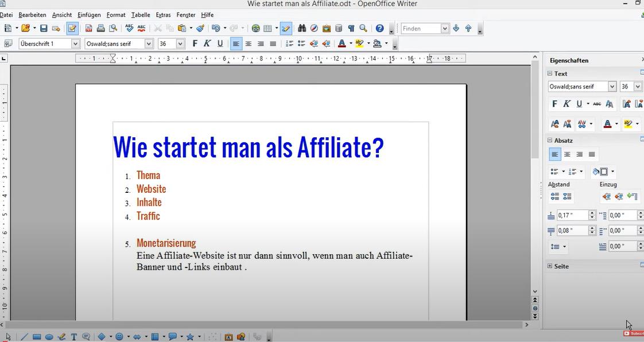Screen dimensions: 644x342
Task: Open highlighting color picker in formatting toolbar
Action: [368, 44]
